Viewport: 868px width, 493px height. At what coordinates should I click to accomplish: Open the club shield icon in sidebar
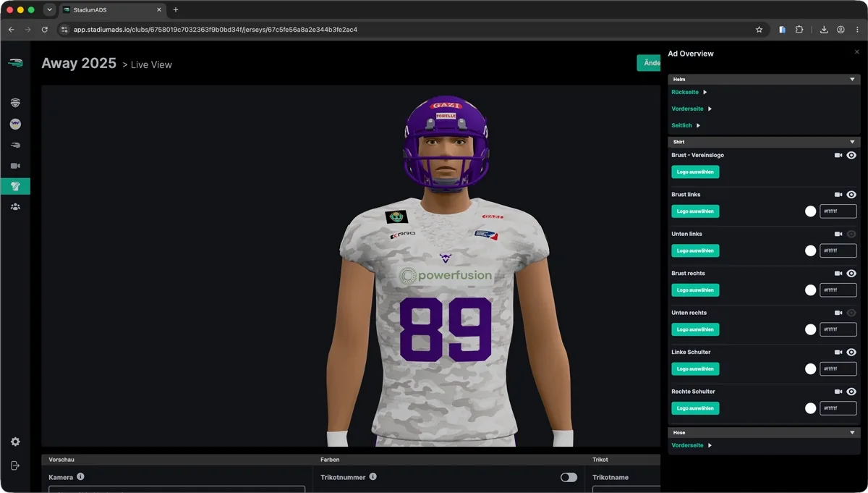15,104
